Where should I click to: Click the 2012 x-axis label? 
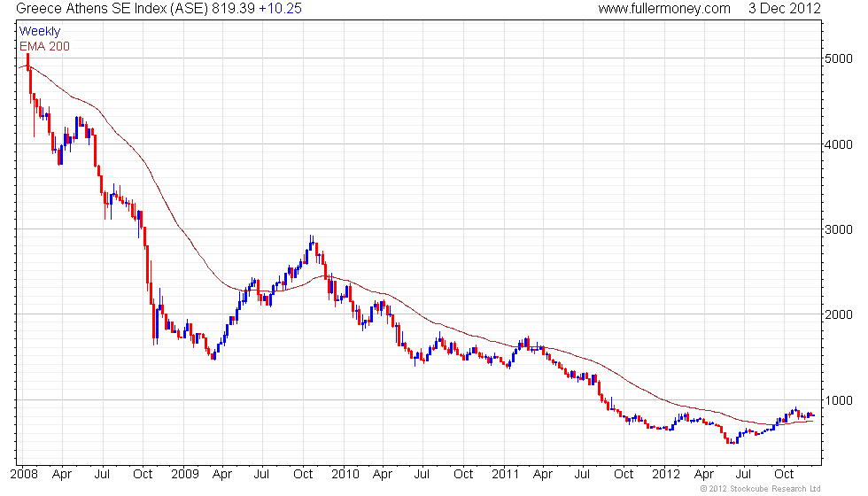coord(666,474)
